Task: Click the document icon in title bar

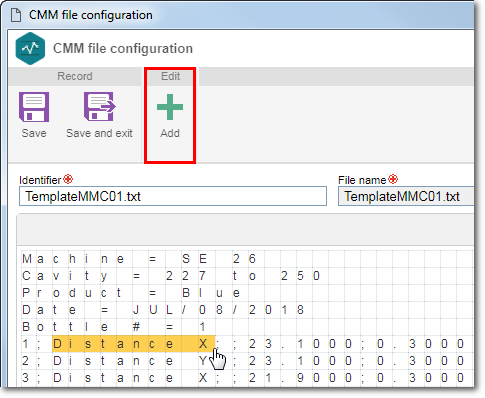Action: (x=16, y=15)
